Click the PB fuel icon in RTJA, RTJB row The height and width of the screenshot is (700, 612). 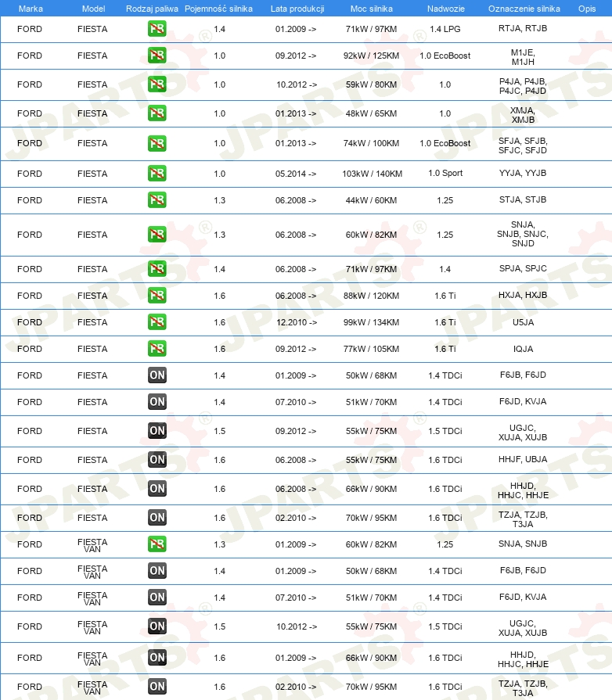click(x=157, y=29)
